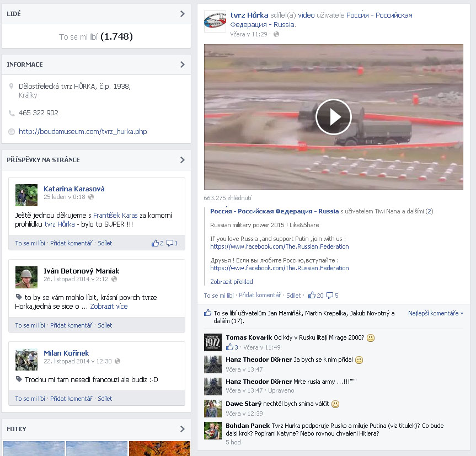Click Přidat komentář on Katarína Karasová's post
This screenshot has height=456, width=476.
coord(71,243)
